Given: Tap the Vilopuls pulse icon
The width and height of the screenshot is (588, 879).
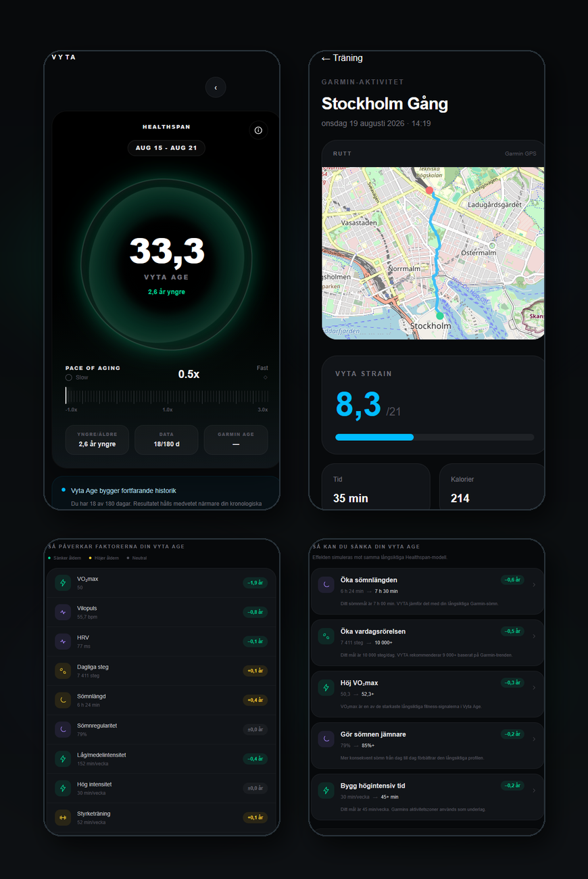Looking at the screenshot, I should point(63,612).
